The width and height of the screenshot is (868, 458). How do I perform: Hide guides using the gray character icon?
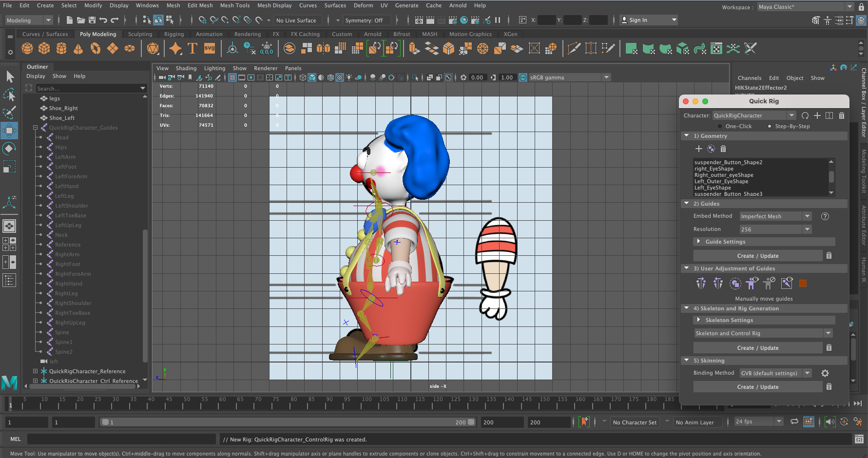click(770, 283)
